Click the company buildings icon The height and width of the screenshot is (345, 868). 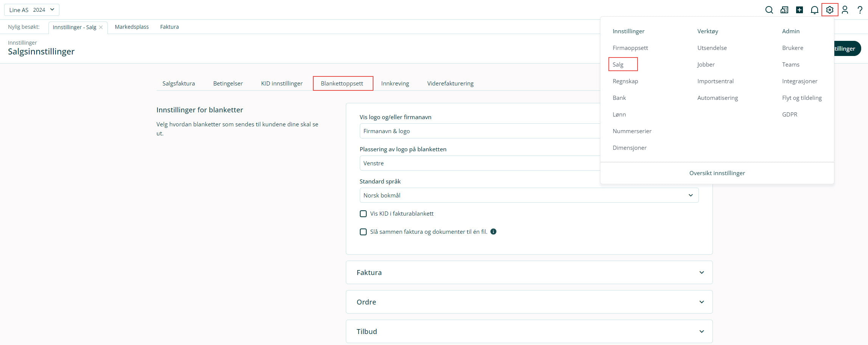[784, 10]
